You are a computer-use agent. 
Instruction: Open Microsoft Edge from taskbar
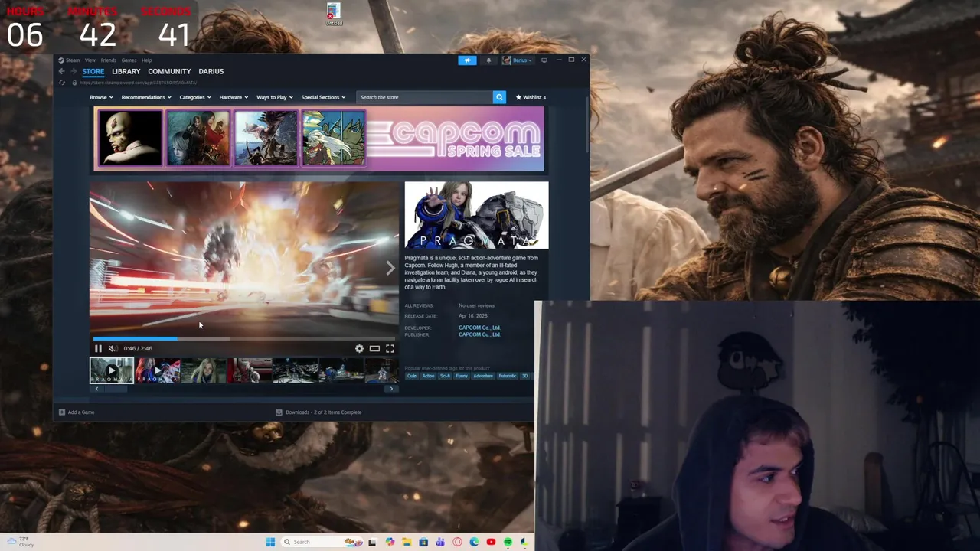tap(474, 542)
